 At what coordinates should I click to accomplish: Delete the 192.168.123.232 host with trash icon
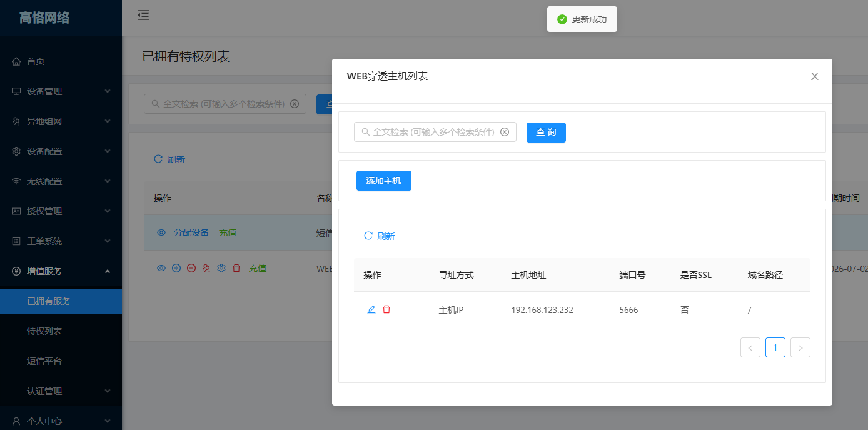point(386,309)
